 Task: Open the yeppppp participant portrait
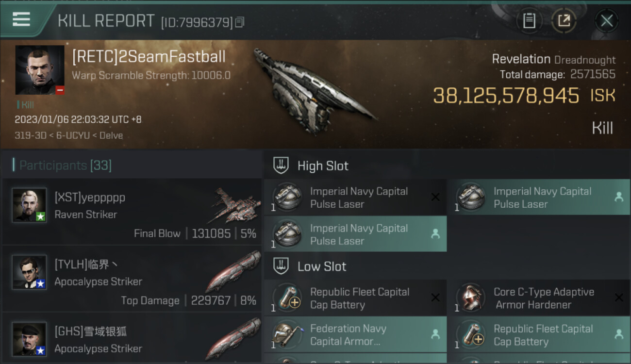pyautogui.click(x=29, y=205)
